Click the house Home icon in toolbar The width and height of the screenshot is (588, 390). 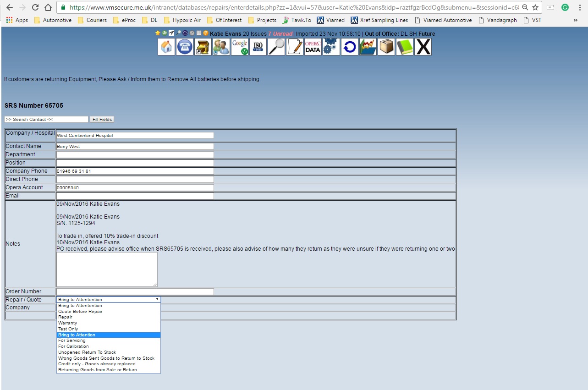[x=166, y=47]
